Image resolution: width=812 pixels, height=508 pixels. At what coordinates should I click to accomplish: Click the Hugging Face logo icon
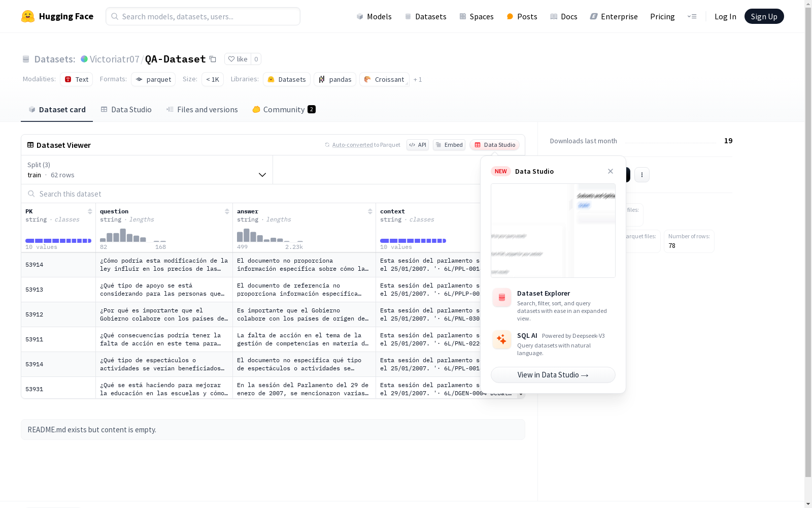(x=28, y=16)
